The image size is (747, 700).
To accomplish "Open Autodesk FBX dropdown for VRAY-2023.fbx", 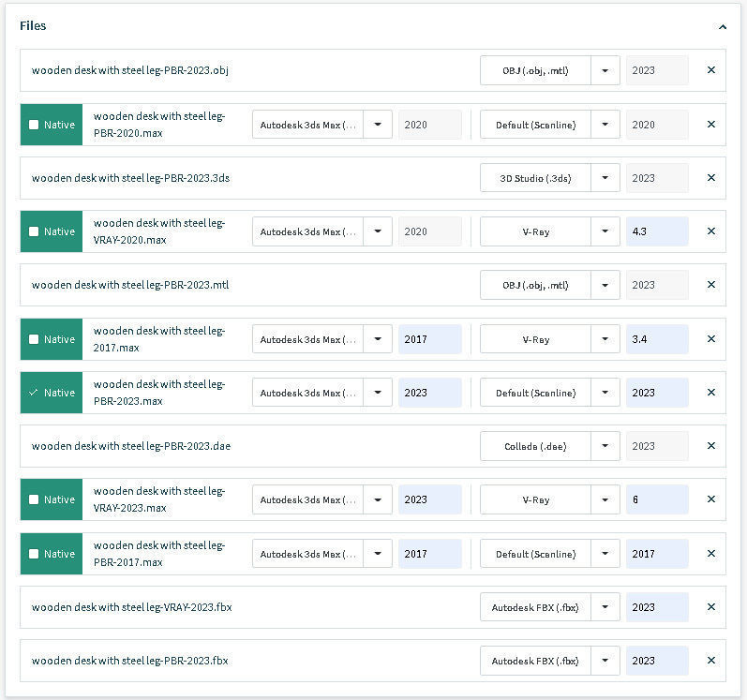I will [605, 607].
